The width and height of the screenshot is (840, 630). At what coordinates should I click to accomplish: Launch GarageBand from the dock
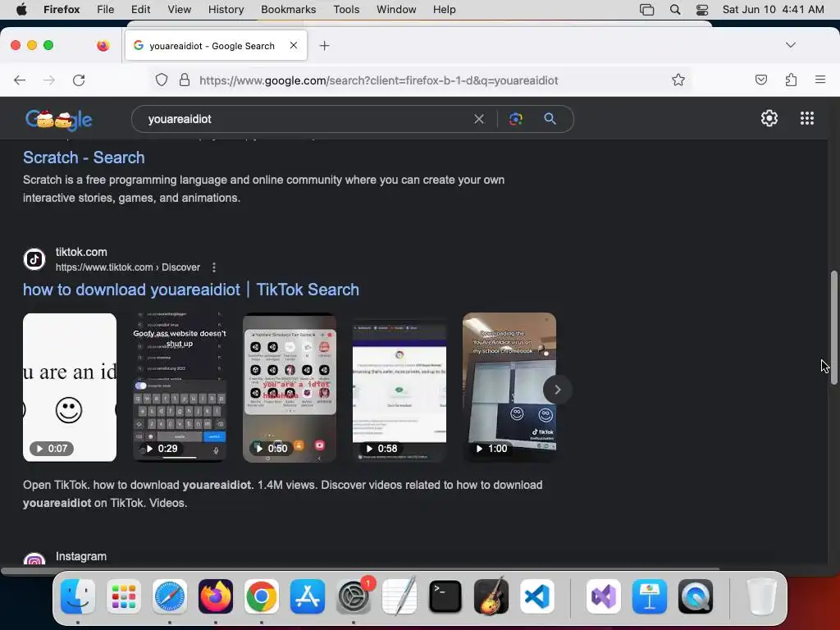click(x=491, y=596)
